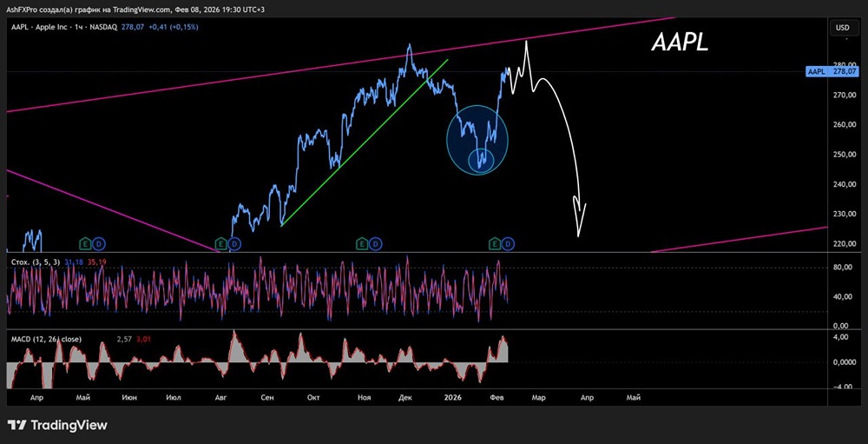The height and width of the screenshot is (444, 868).
Task: Click the 230,00 price axis label
Action: [845, 215]
